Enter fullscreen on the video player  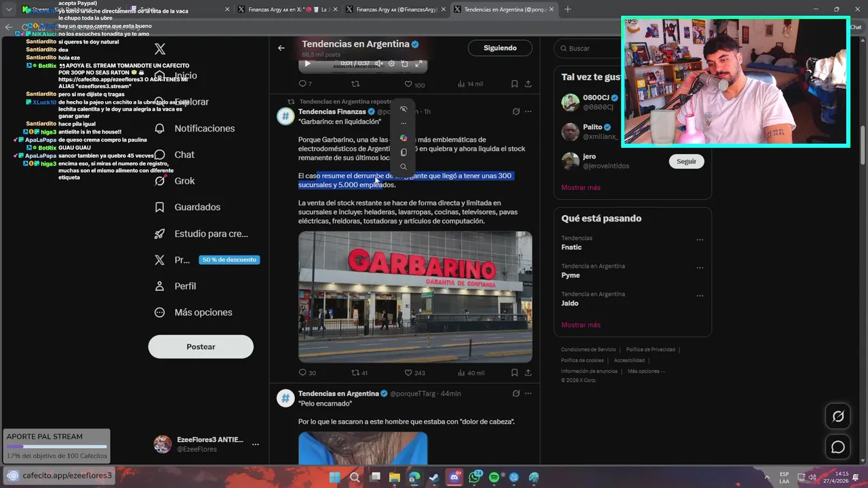click(418, 64)
